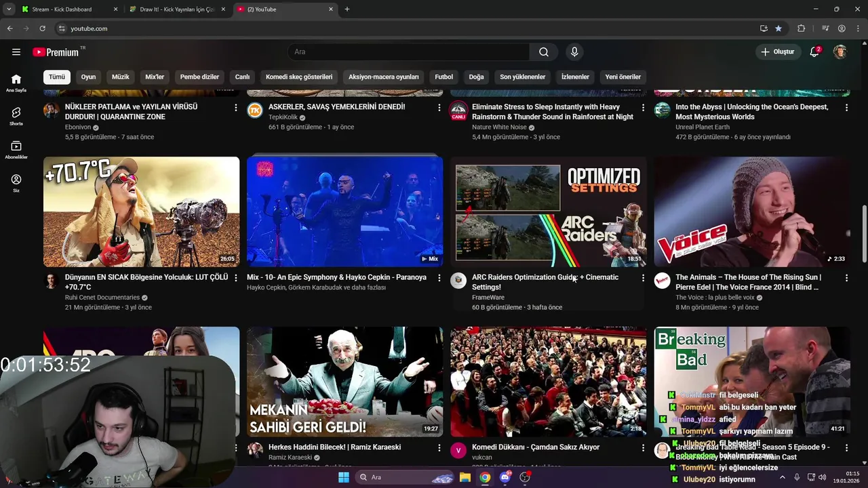Open Abonelikler in the sidebar

pyautogui.click(x=16, y=150)
